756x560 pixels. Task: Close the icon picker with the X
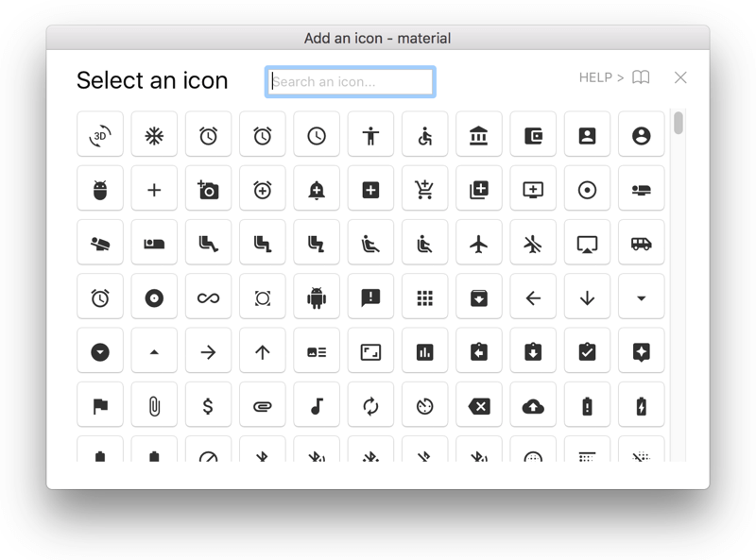point(680,77)
